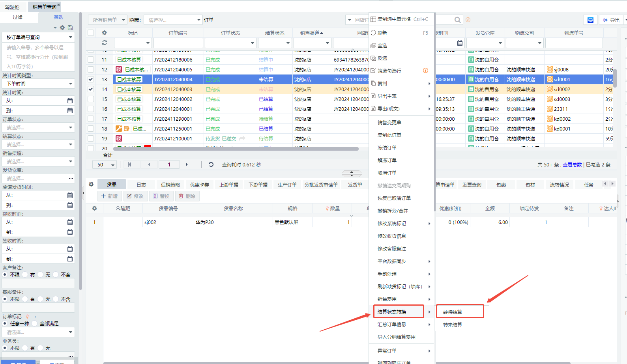
Task: Click the search magnifier icon in top bar
Action: (x=457, y=20)
